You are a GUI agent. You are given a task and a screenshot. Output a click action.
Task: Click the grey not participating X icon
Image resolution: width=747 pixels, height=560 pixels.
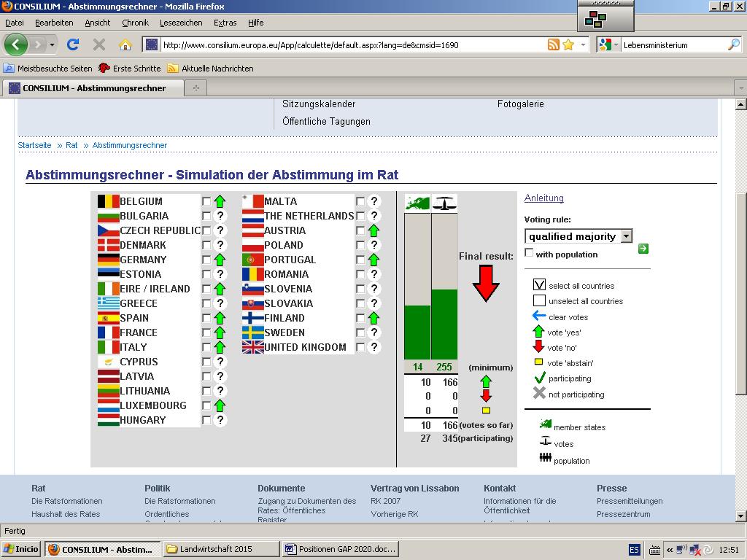click(539, 394)
